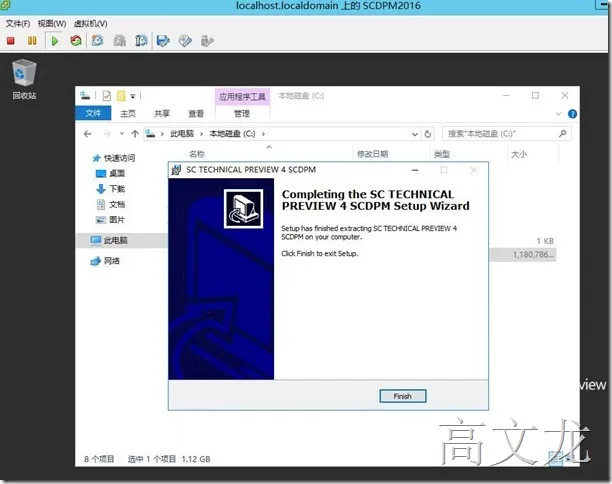Open the 文件(F) menu of the VM console
Screen dimensions: 612x484
tap(18, 24)
